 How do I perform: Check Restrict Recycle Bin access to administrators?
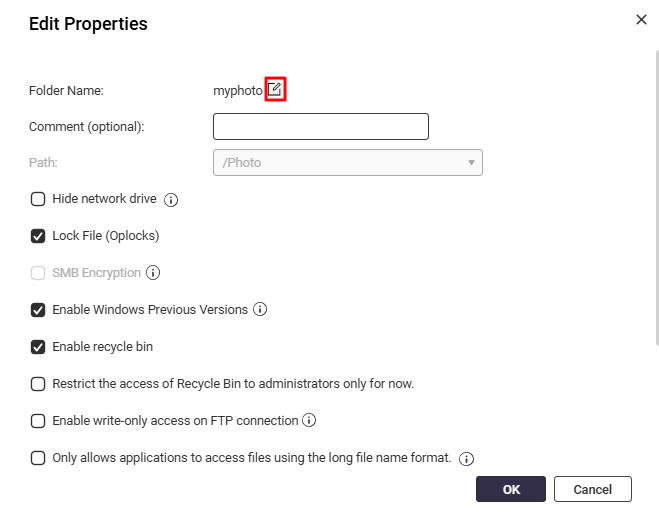click(x=38, y=384)
